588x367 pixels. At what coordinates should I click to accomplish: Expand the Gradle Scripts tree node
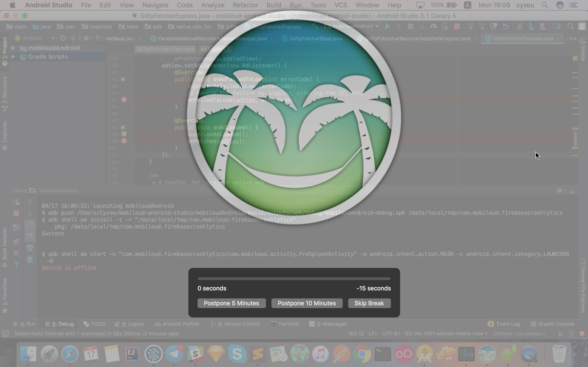[x=13, y=57]
